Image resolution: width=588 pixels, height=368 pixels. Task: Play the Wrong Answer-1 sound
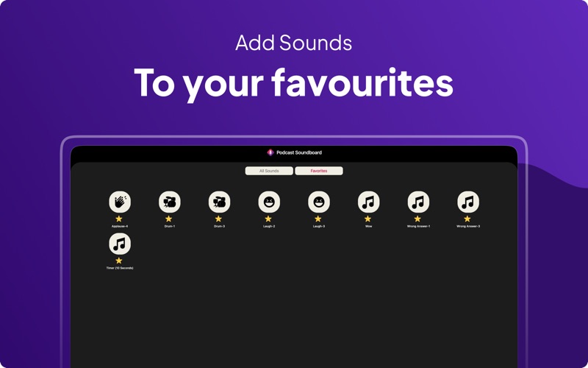point(418,202)
